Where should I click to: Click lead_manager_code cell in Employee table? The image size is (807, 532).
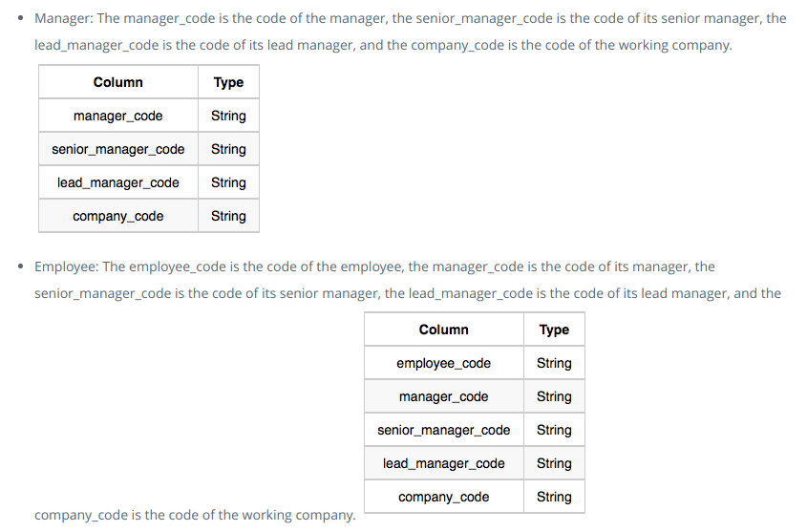coord(444,463)
